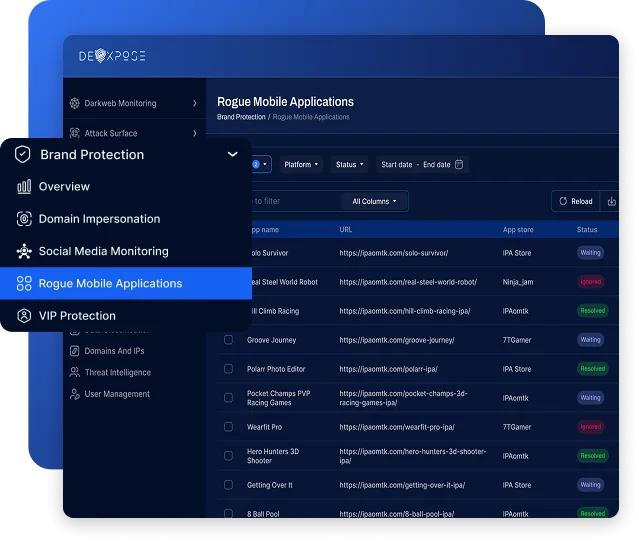Click the Darkweb Monitoring sidebar icon
Image resolution: width=639 pixels, height=543 pixels.
[x=75, y=103]
